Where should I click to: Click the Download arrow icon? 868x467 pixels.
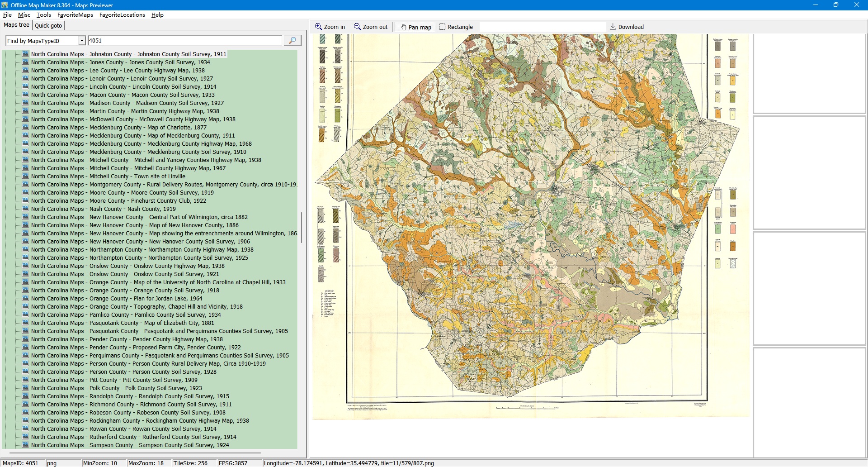613,27
